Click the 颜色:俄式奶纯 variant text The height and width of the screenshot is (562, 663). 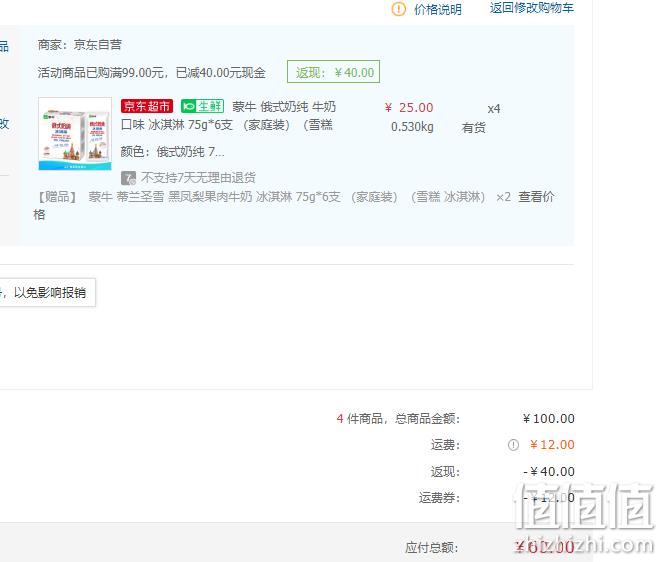pos(173,151)
